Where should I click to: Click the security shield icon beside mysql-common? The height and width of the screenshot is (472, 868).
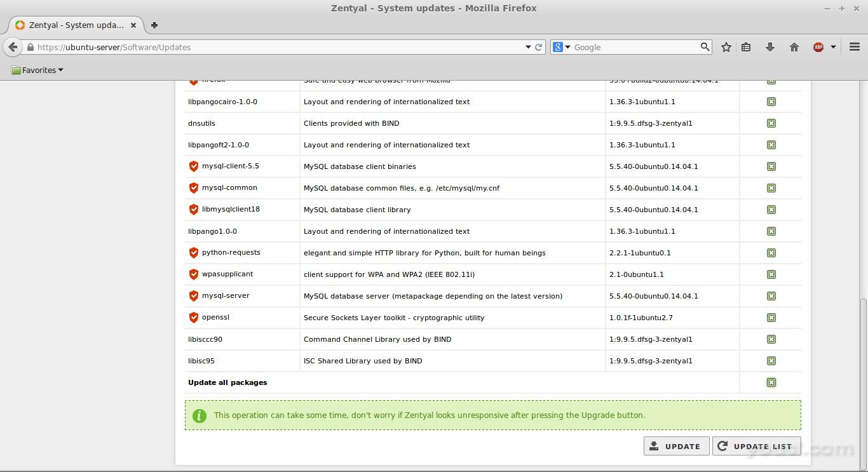pos(194,188)
